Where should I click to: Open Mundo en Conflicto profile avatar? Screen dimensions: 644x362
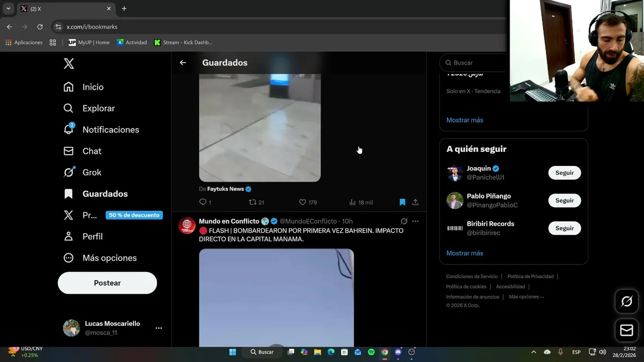(x=187, y=226)
